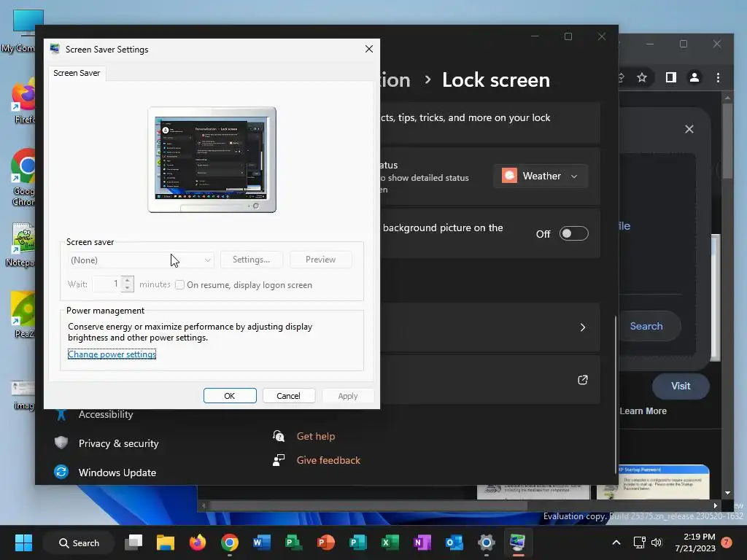The width and height of the screenshot is (747, 560).
Task: Open the Windows Start menu
Action: click(23, 542)
